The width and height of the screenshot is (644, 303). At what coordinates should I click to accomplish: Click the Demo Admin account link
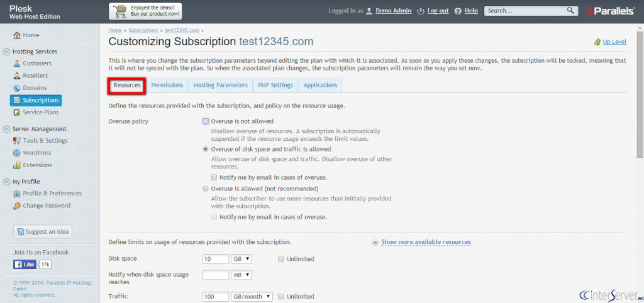(x=394, y=11)
